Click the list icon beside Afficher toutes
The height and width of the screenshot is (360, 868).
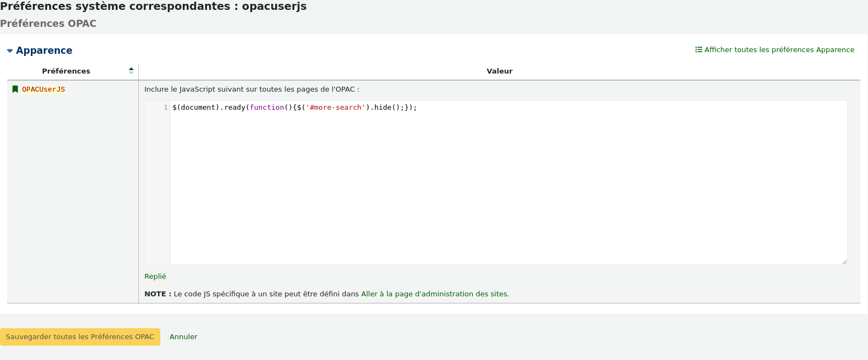click(698, 49)
